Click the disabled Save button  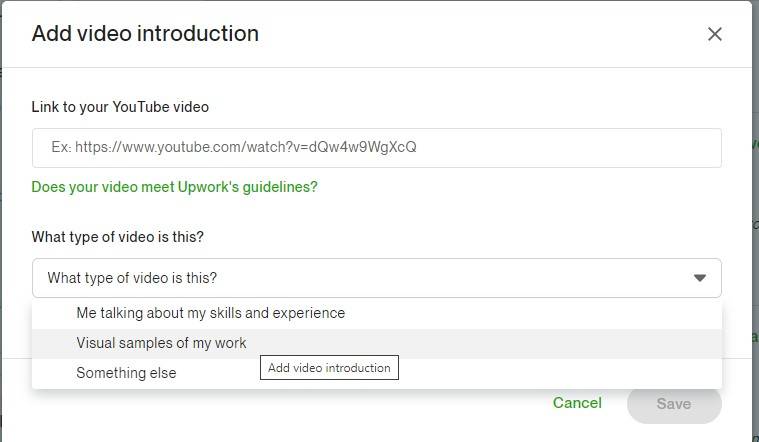pos(674,404)
